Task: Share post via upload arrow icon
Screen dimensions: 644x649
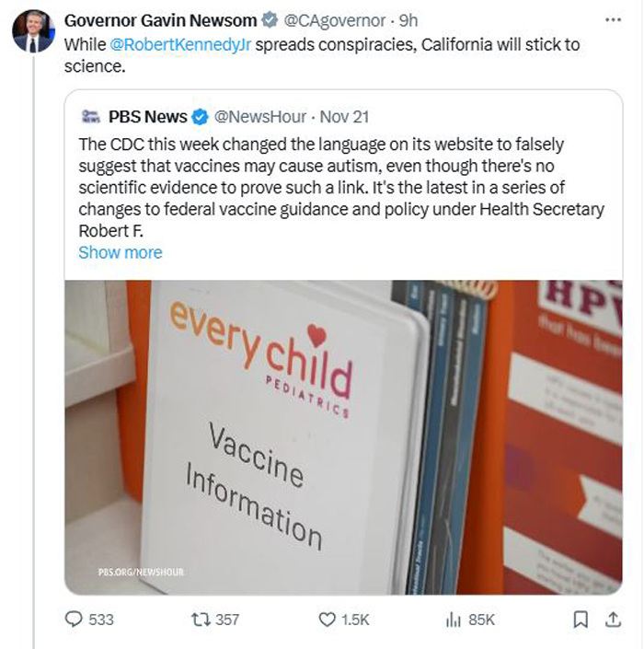Action: (x=609, y=620)
